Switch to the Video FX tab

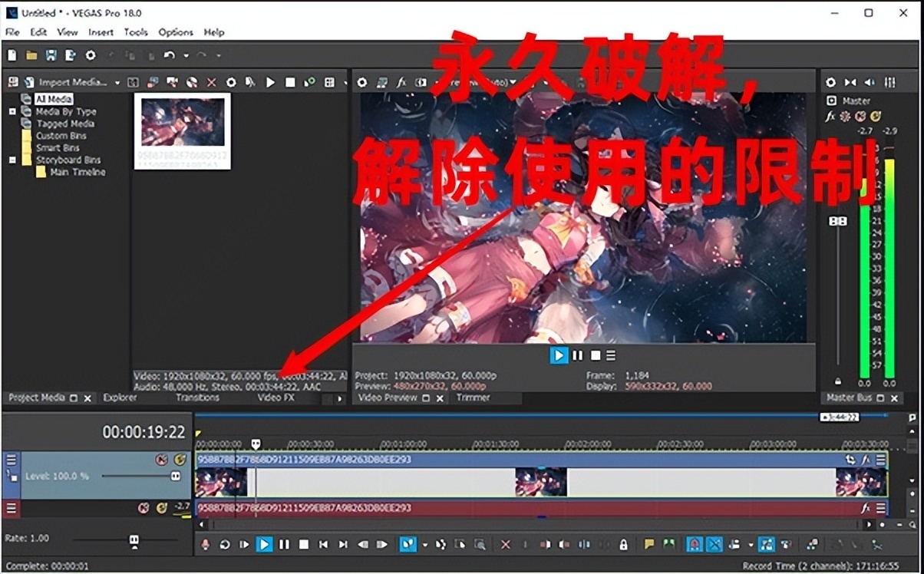coord(276,398)
